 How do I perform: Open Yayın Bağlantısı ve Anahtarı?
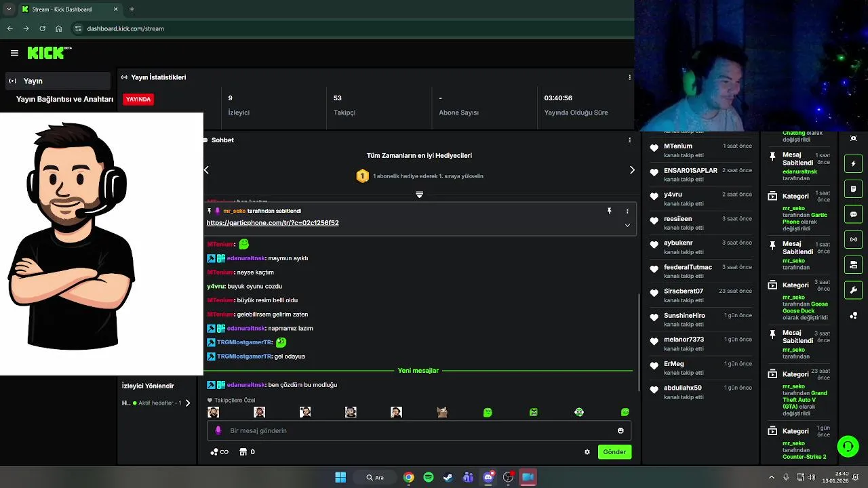click(64, 99)
